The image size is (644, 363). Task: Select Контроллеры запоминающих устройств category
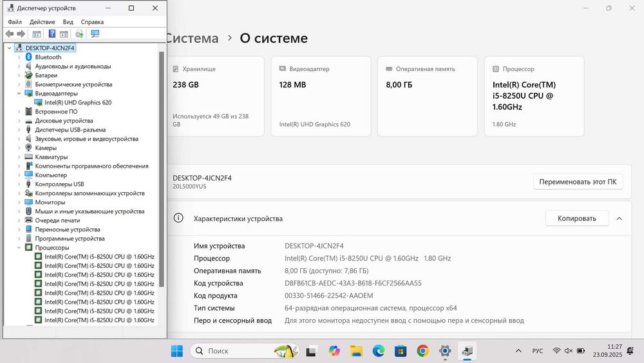coord(90,193)
